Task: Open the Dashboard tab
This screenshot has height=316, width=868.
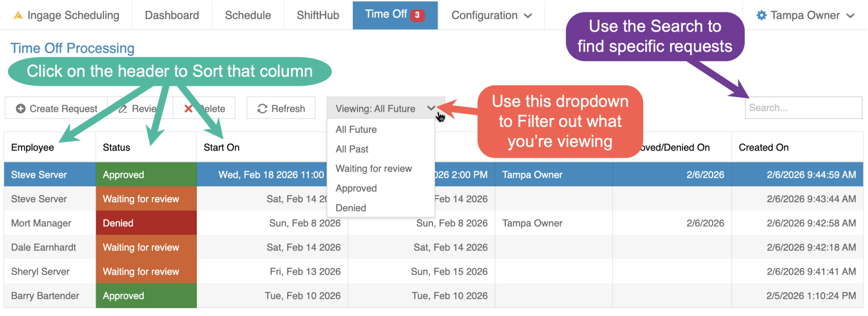Action: [172, 16]
